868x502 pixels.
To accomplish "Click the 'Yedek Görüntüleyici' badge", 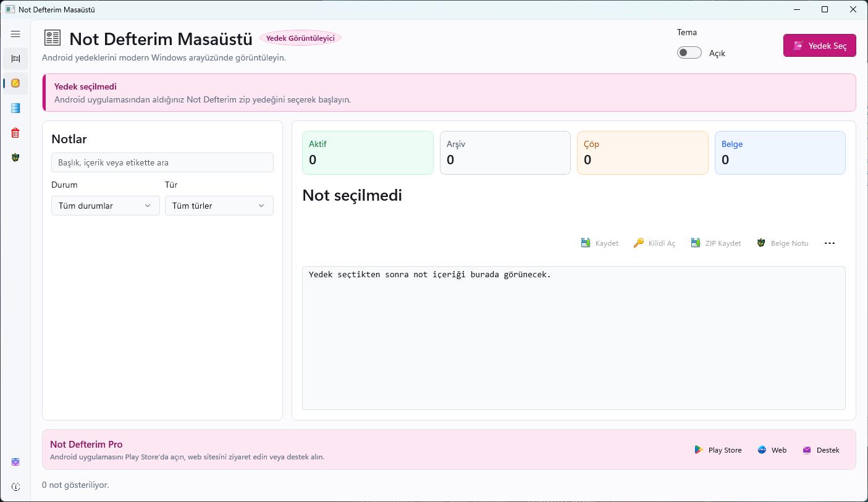I will [300, 38].
